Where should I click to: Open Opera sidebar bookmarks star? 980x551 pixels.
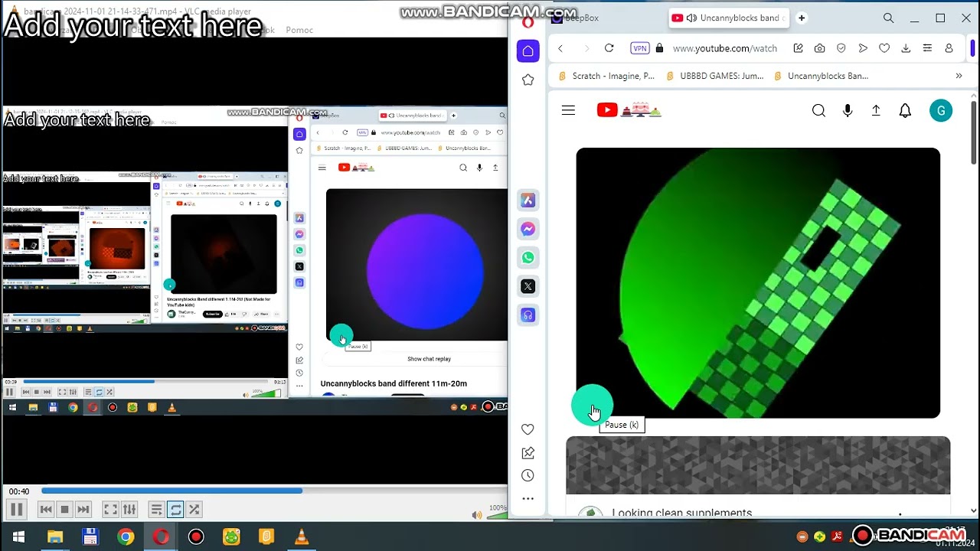(x=528, y=80)
